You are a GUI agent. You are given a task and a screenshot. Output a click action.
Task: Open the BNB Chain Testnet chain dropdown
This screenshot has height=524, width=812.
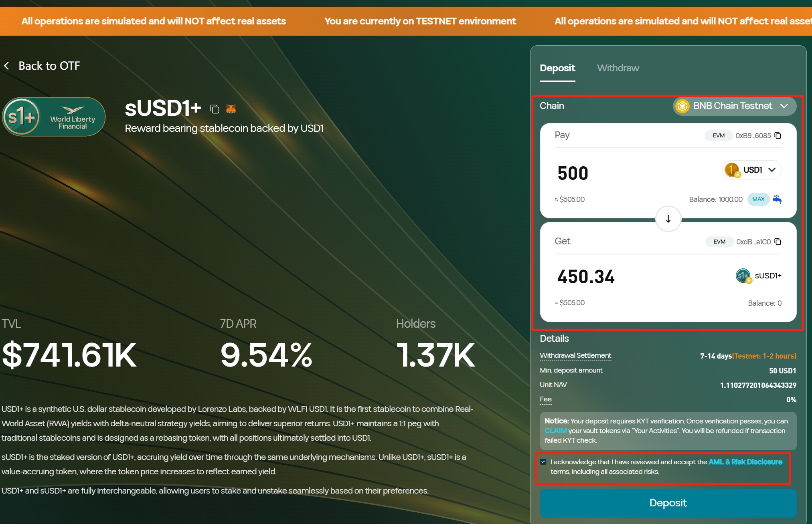pyautogui.click(x=735, y=106)
